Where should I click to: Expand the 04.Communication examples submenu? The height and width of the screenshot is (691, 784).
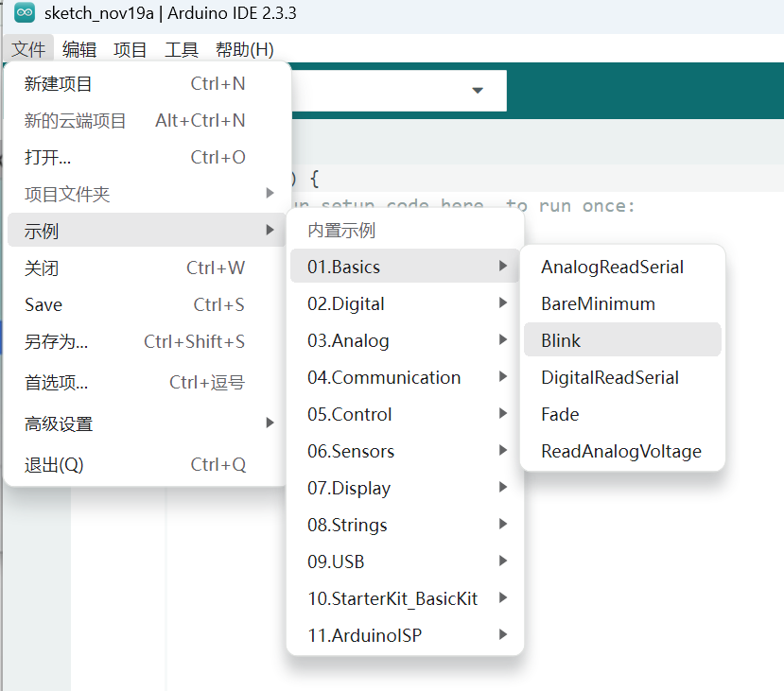[405, 377]
